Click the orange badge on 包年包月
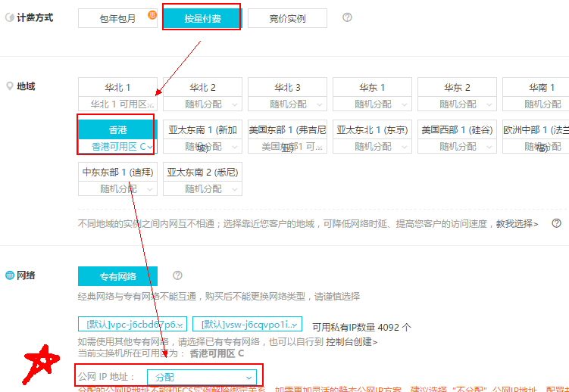 (152, 13)
